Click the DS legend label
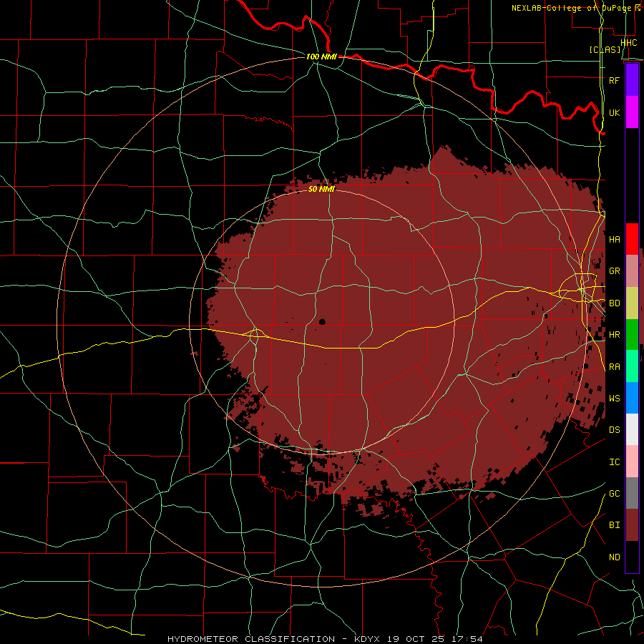644x644 pixels. point(614,430)
